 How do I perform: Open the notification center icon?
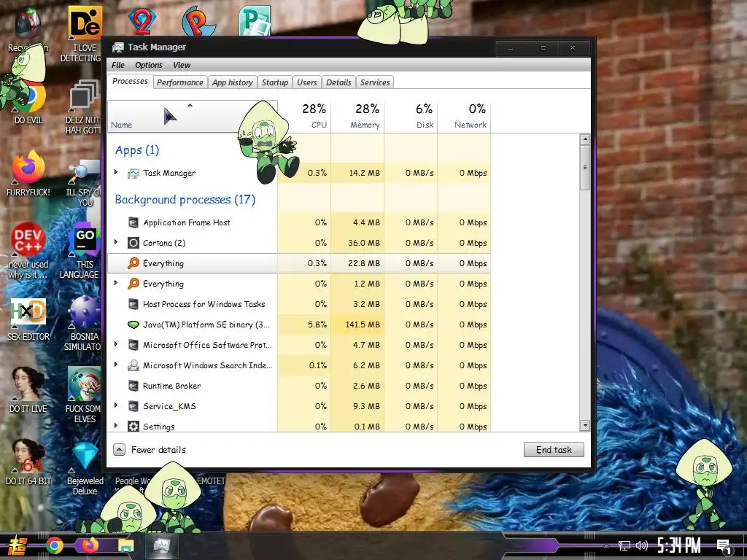pos(724,547)
